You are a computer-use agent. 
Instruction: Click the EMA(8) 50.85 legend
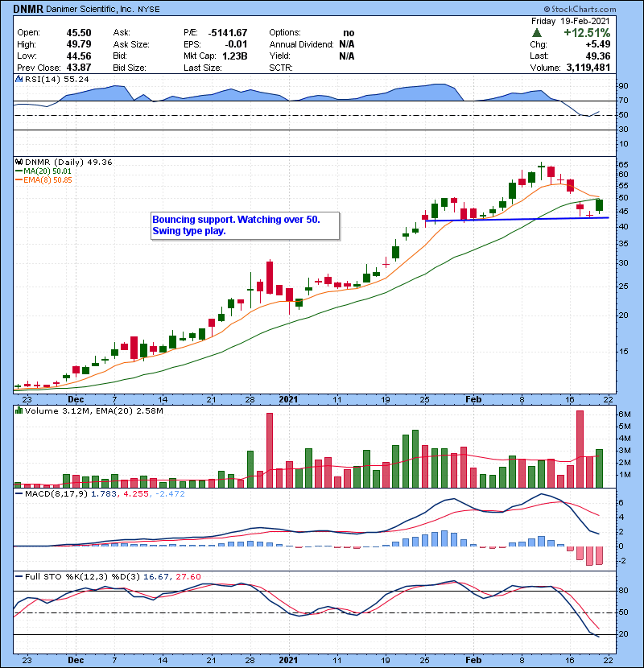(43, 180)
